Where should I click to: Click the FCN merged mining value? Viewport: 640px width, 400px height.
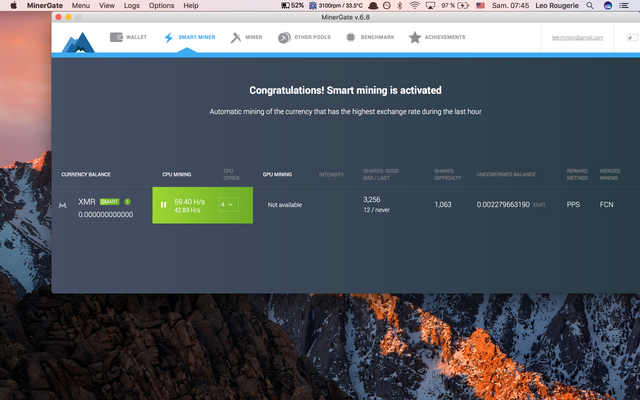(607, 204)
